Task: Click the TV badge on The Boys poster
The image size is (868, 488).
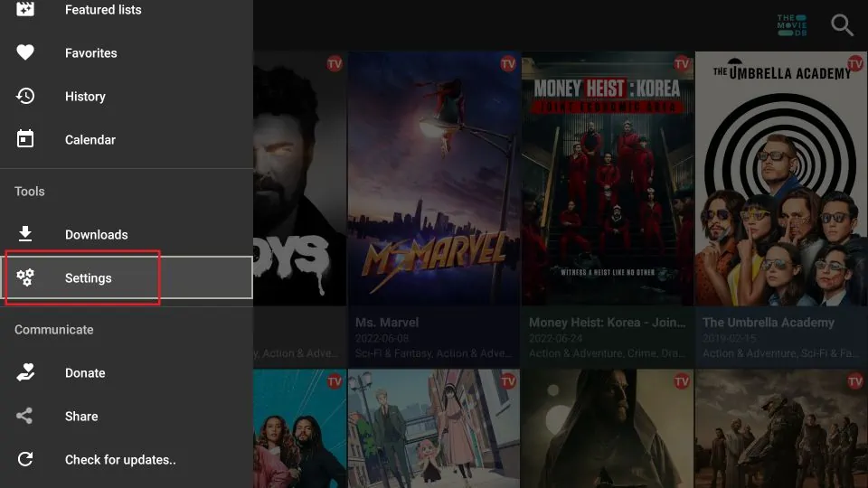Action: pyautogui.click(x=335, y=63)
